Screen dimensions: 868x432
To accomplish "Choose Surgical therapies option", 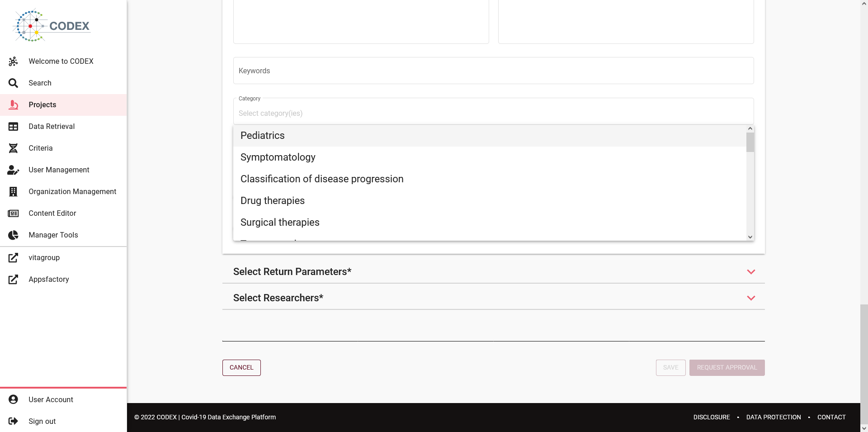I will click(x=490, y=223).
